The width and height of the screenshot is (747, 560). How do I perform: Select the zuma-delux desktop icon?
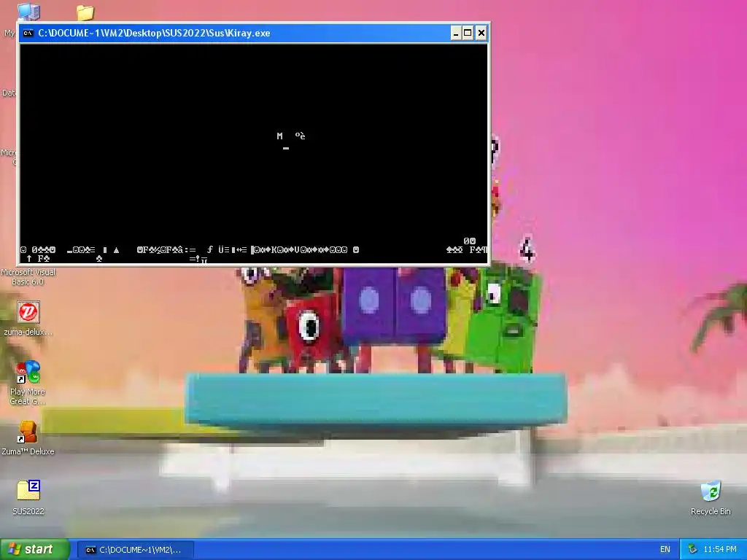(28, 312)
